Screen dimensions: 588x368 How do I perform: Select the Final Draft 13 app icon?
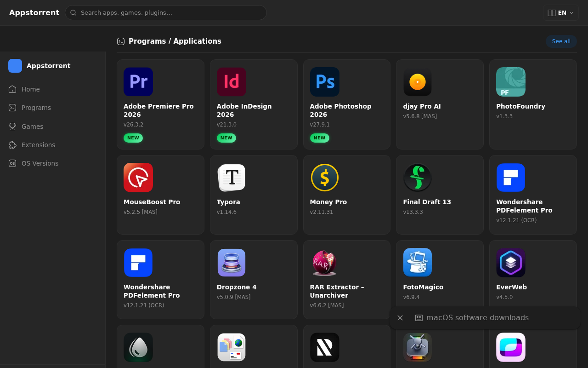pos(418,178)
